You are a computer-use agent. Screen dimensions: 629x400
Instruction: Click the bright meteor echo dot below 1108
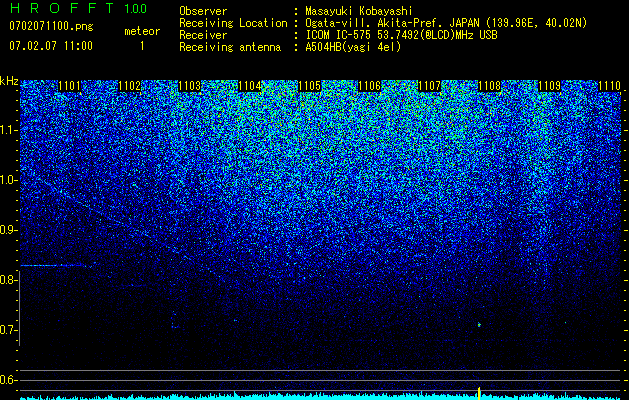(x=479, y=324)
